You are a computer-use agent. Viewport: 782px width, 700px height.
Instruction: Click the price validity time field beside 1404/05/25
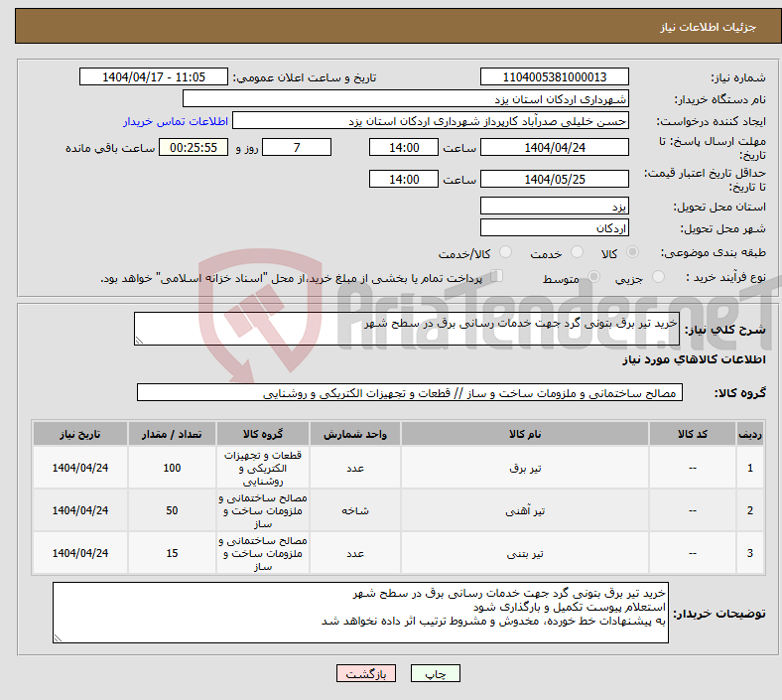pos(404,179)
